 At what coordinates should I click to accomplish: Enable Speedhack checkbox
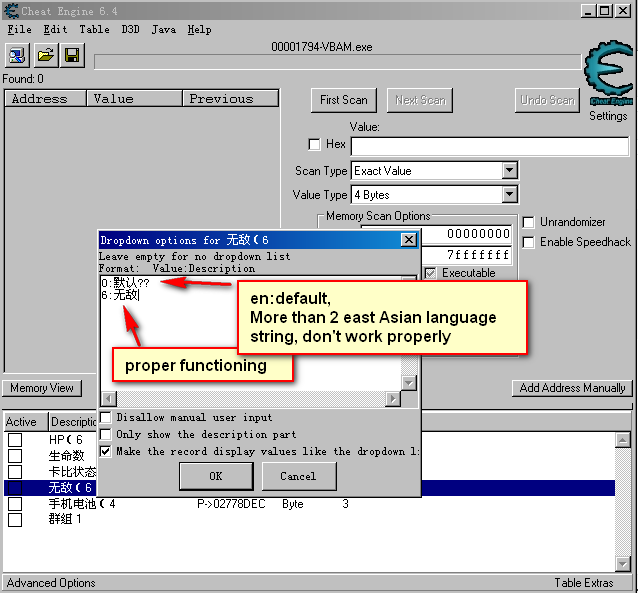[528, 242]
